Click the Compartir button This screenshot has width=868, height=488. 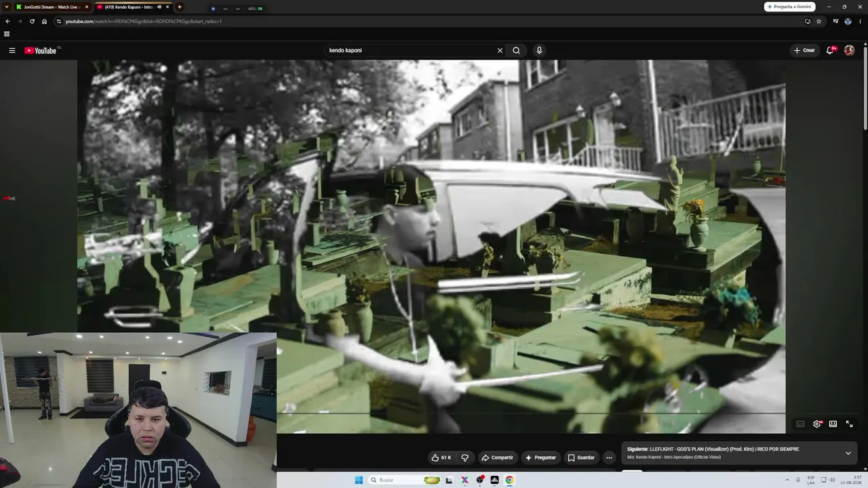[497, 457]
